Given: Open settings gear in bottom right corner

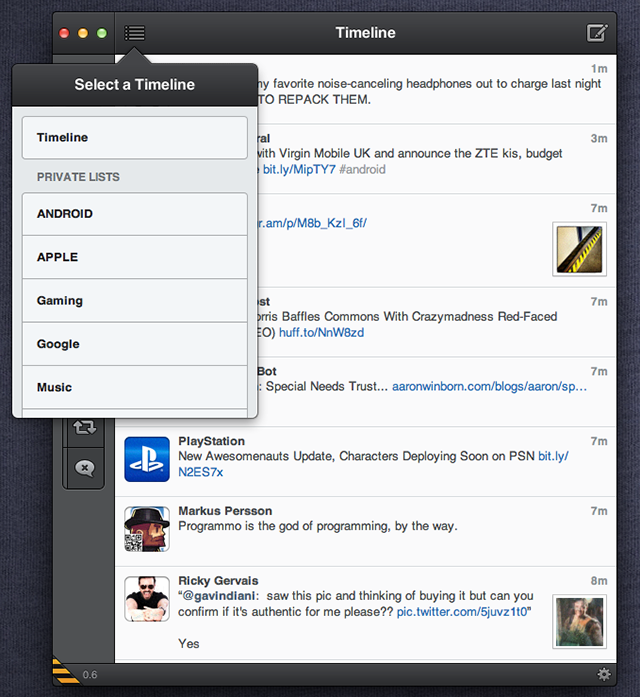Looking at the screenshot, I should tap(603, 674).
